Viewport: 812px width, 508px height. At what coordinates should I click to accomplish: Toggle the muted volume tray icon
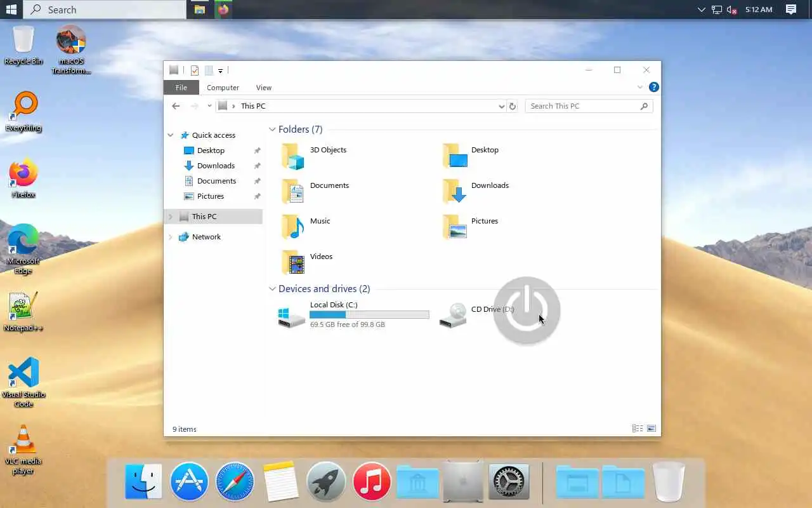(x=731, y=10)
